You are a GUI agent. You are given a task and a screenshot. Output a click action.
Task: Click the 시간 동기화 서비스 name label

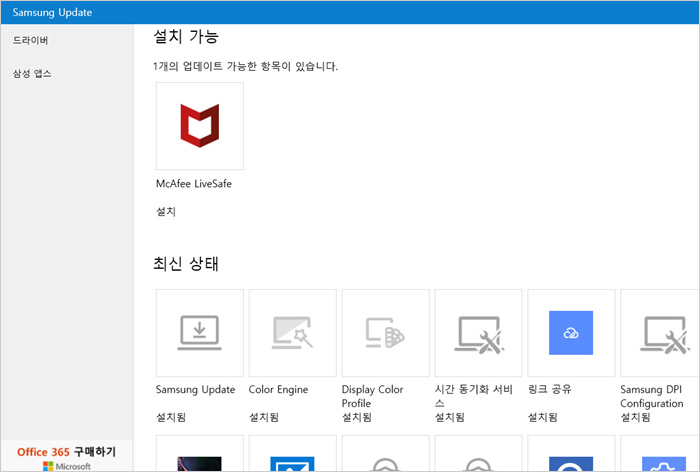click(474, 396)
